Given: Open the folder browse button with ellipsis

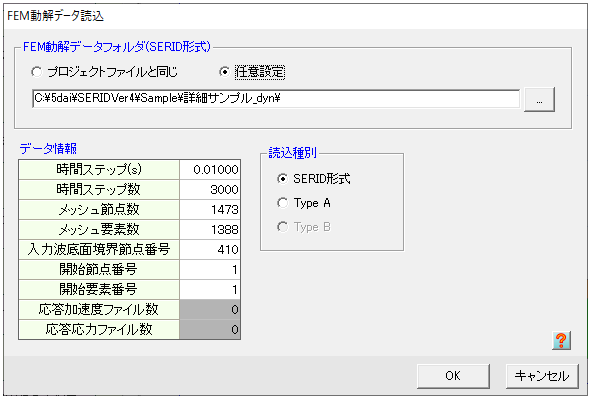Looking at the screenshot, I should pyautogui.click(x=539, y=99).
